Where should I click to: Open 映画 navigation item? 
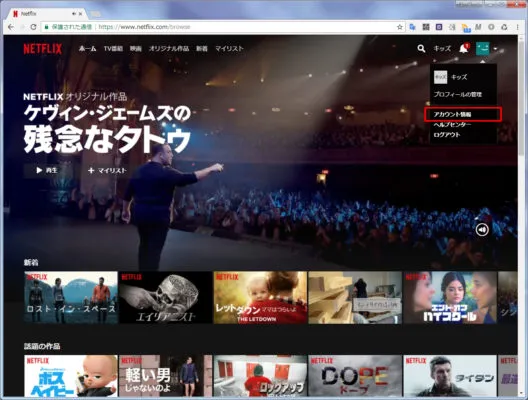tap(136, 48)
